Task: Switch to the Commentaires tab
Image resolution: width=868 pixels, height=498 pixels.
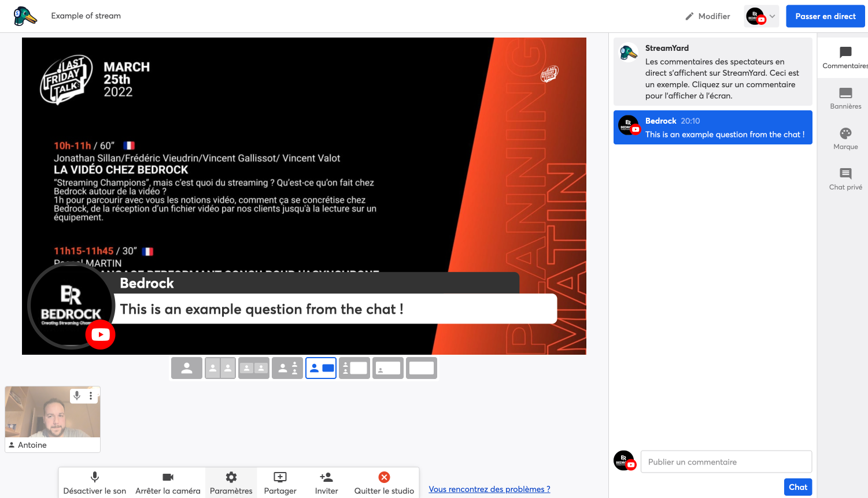Action: click(x=845, y=57)
